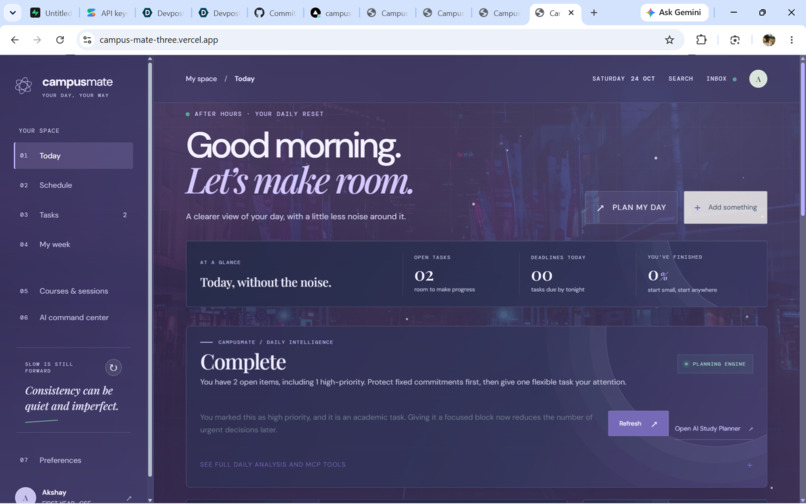Switch to Untitled browser tab
The image size is (806, 504).
pos(51,13)
